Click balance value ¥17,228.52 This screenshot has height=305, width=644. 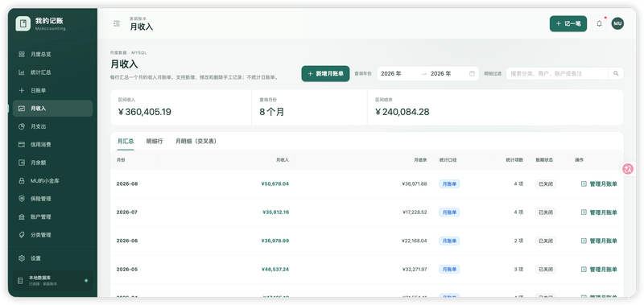pyautogui.click(x=415, y=212)
